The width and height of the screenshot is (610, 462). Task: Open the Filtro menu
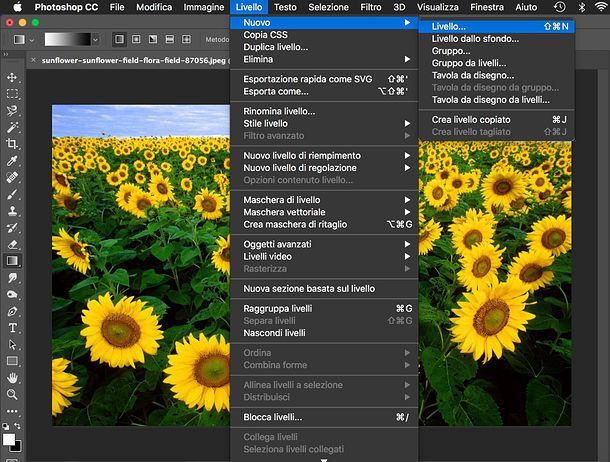coord(371,7)
